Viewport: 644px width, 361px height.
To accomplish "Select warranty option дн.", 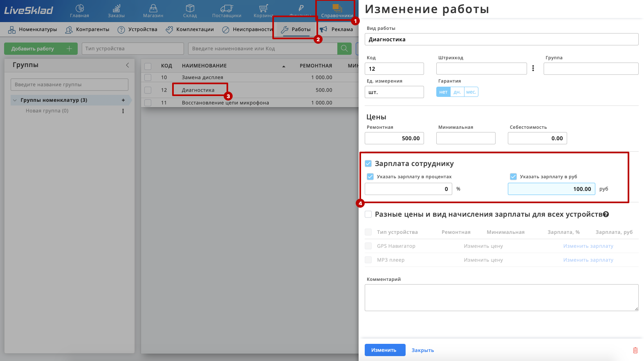I will (457, 92).
